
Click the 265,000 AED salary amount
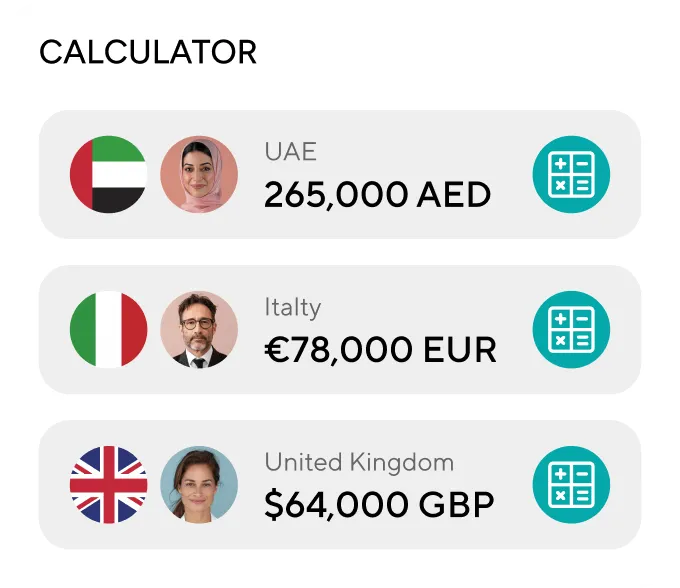point(377,195)
